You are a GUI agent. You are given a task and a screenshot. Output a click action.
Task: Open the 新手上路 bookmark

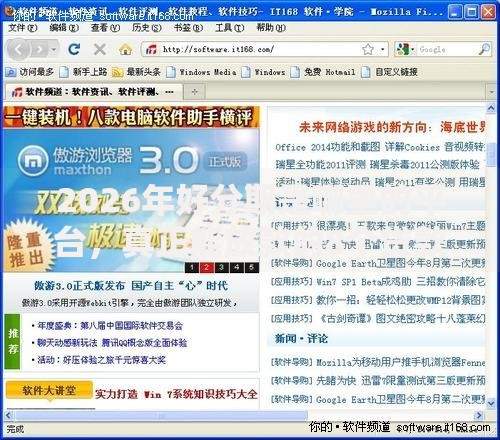[x=83, y=72]
